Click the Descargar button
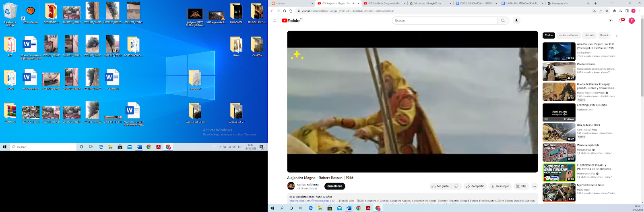Image resolution: width=644 pixels, height=212 pixels. (x=500, y=186)
